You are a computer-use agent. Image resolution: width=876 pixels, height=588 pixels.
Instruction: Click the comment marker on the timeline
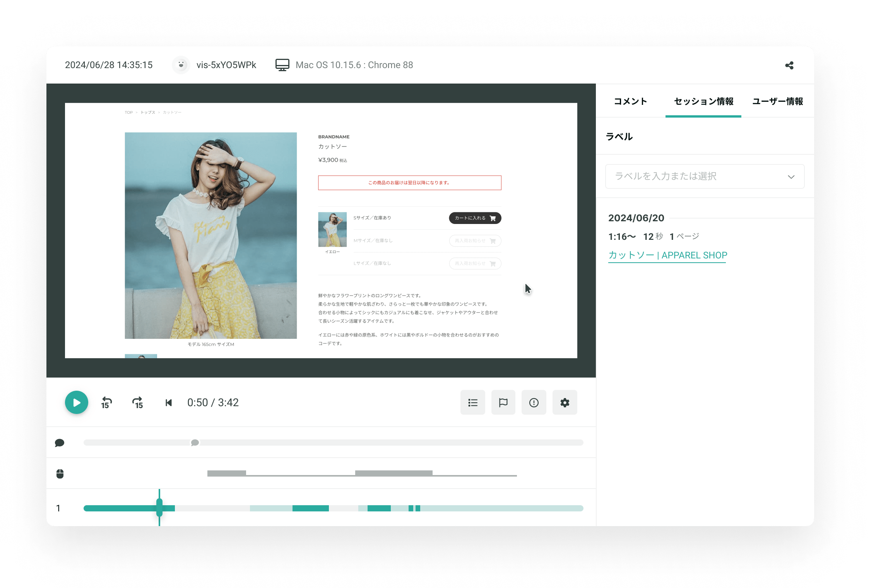point(195,443)
